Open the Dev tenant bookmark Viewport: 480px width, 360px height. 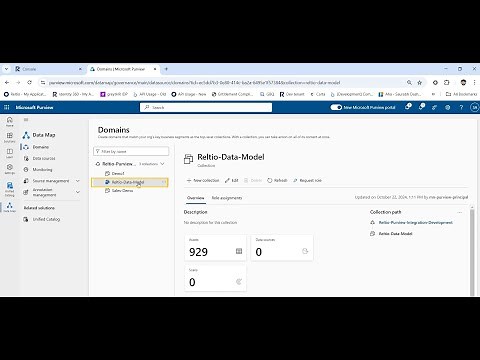(x=292, y=94)
